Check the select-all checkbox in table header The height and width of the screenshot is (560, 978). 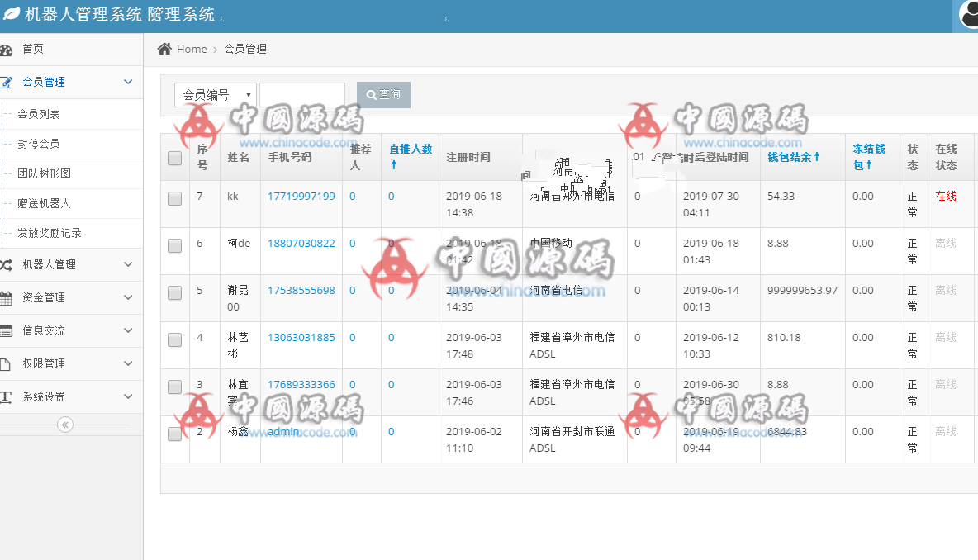tap(174, 158)
